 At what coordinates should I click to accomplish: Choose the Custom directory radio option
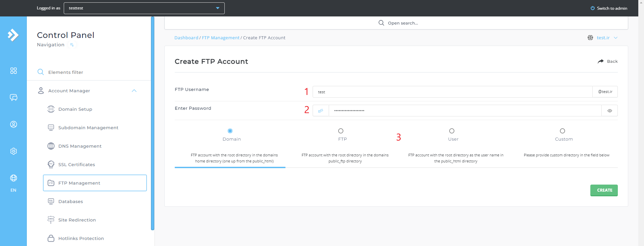(562, 131)
